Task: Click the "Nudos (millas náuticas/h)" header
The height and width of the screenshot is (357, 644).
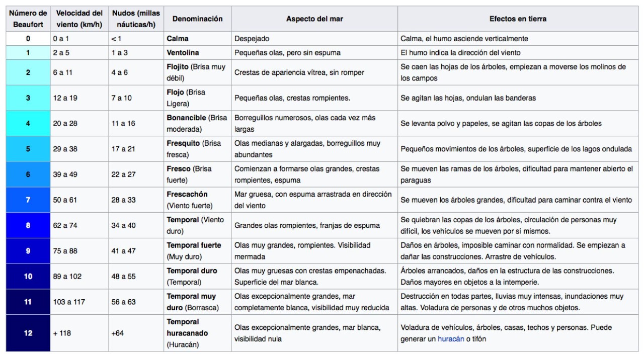Action: pos(136,19)
